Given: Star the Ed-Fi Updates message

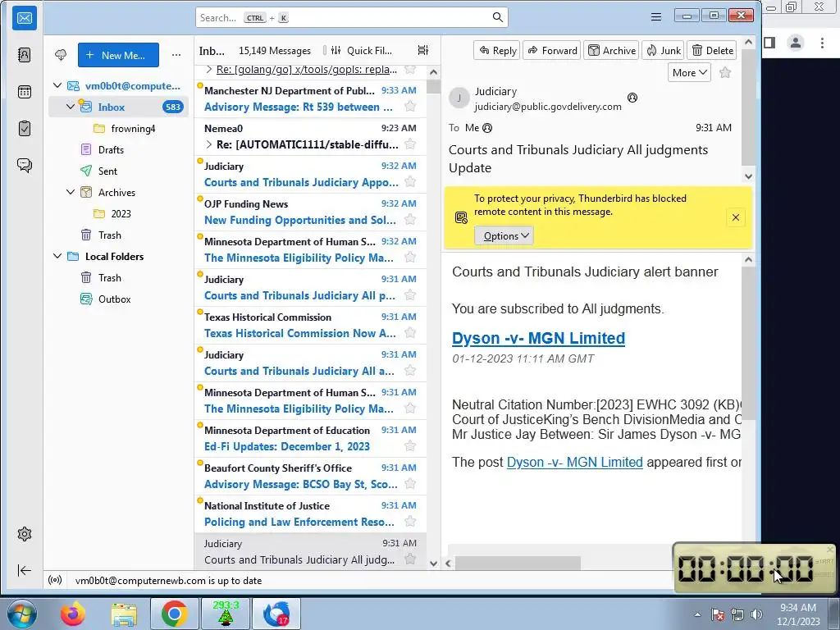Looking at the screenshot, I should [x=410, y=445].
